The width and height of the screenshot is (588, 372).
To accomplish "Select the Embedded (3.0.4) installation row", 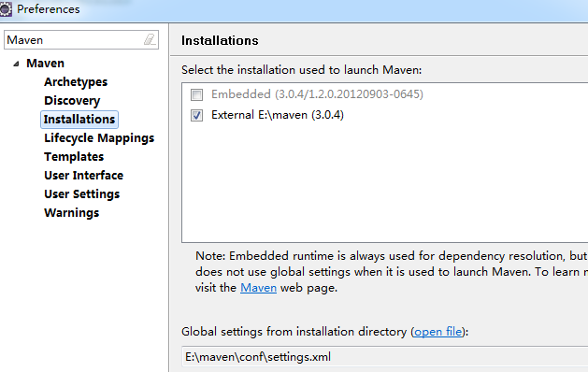I will tap(317, 94).
